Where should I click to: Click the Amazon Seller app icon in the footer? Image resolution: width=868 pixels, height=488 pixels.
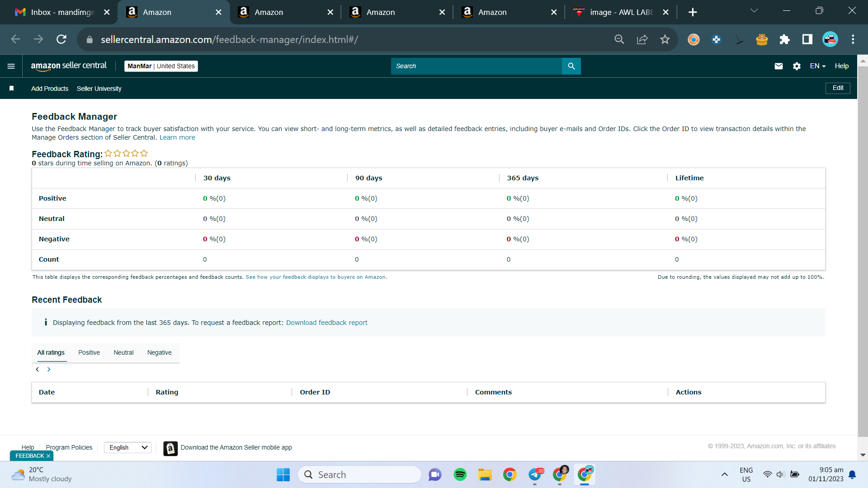(170, 448)
